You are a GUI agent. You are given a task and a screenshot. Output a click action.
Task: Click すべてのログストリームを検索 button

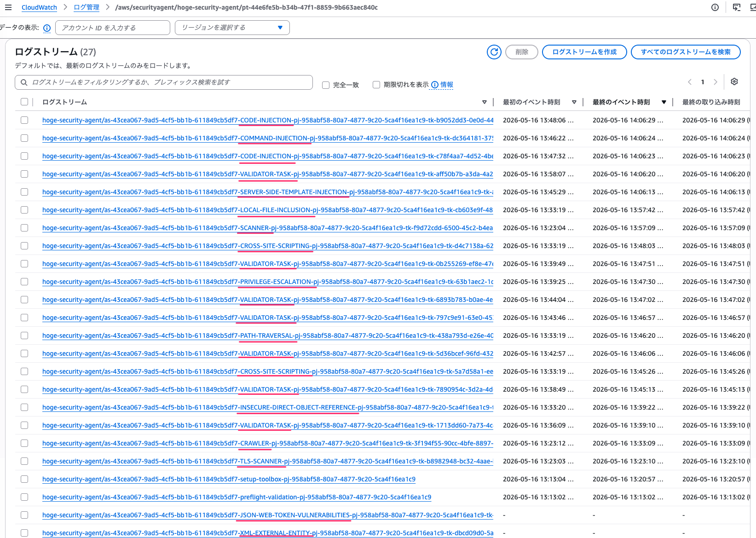[x=686, y=52]
